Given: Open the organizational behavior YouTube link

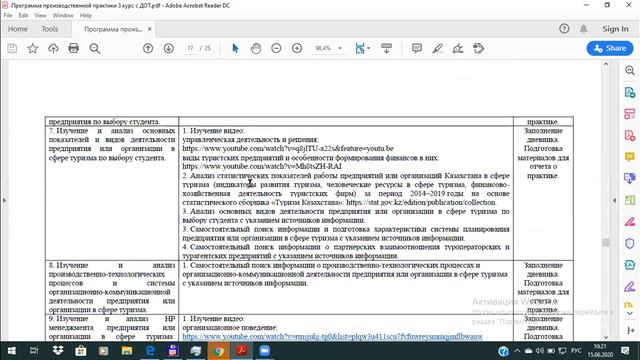Looking at the screenshot, I should click(332, 337).
